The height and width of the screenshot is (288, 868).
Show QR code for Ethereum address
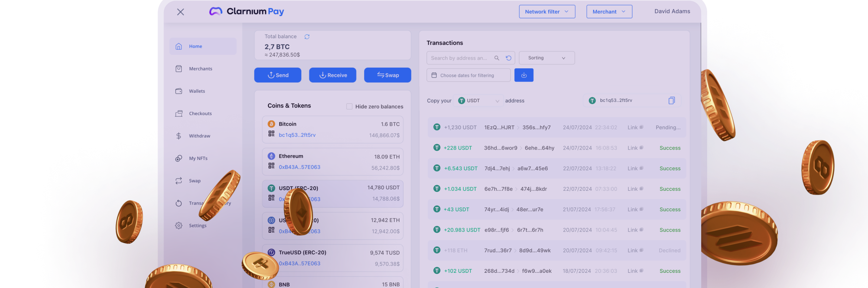[271, 166]
